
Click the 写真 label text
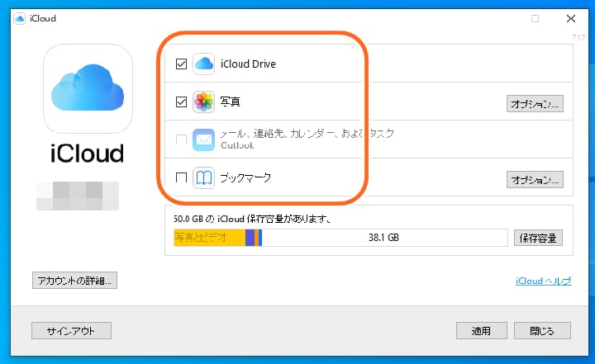click(x=231, y=102)
